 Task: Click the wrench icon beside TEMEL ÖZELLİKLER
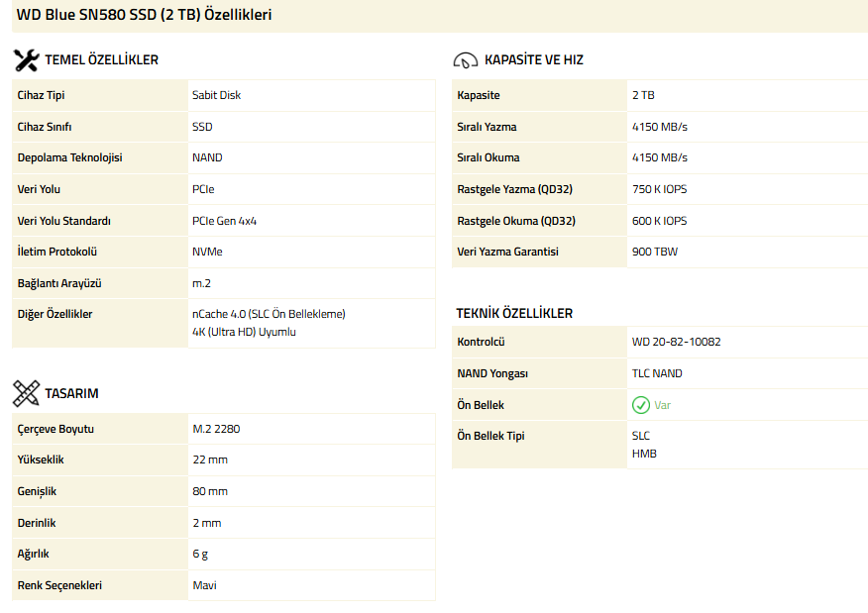26,60
